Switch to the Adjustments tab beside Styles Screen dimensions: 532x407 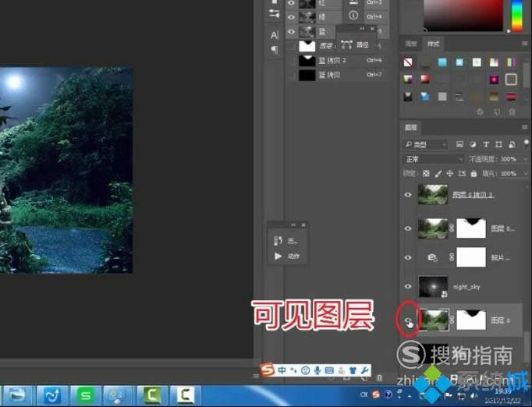411,44
